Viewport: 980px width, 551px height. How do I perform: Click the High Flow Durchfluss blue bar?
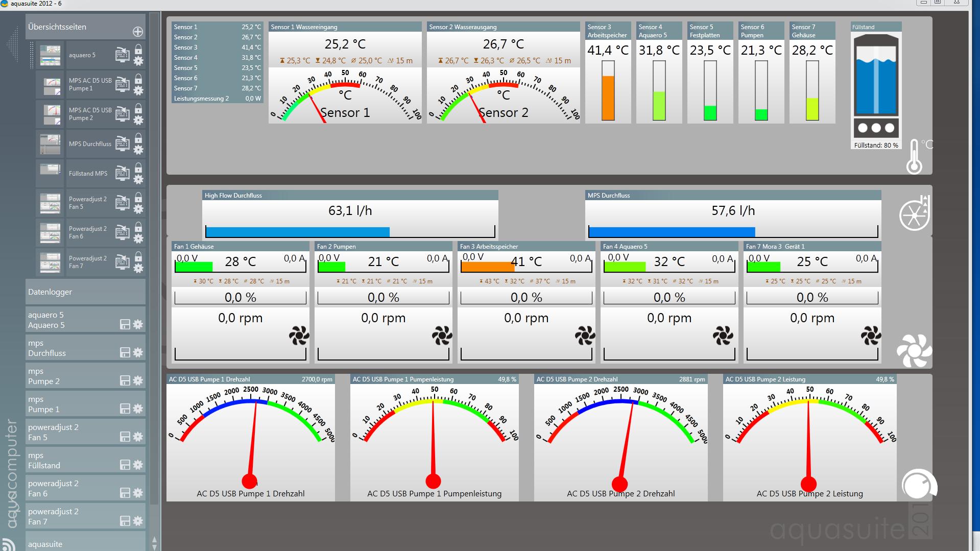click(x=297, y=232)
